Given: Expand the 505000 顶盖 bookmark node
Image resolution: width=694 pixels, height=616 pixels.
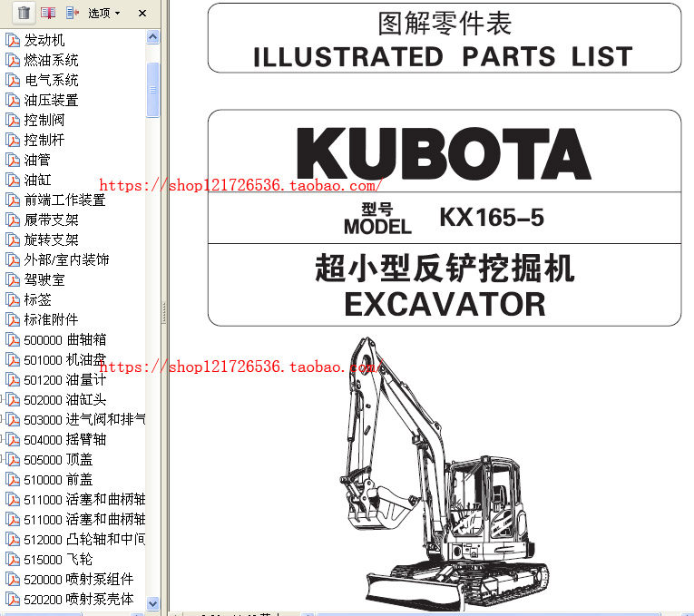Looking at the screenshot, I should [2, 459].
